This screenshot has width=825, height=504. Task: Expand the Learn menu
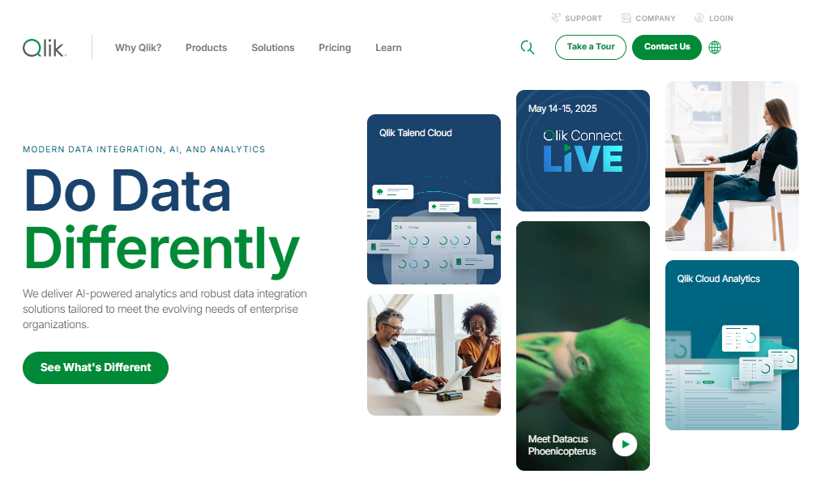[x=388, y=48]
